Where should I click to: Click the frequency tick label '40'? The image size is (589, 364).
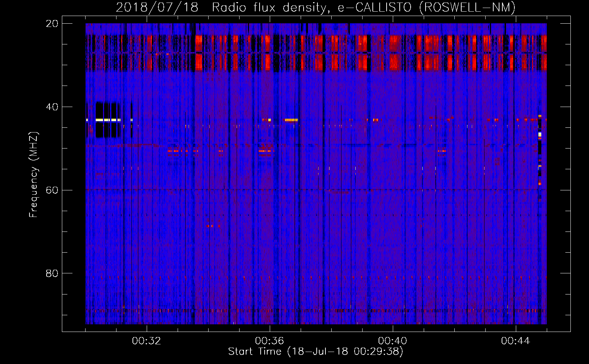click(52, 107)
